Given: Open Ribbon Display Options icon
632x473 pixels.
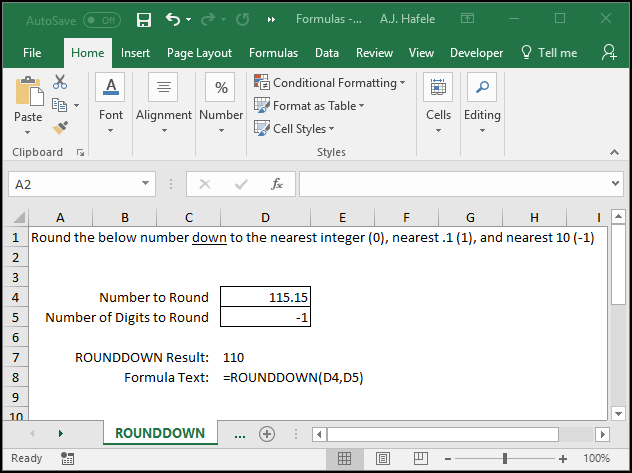Looking at the screenshot, I should 468,18.
